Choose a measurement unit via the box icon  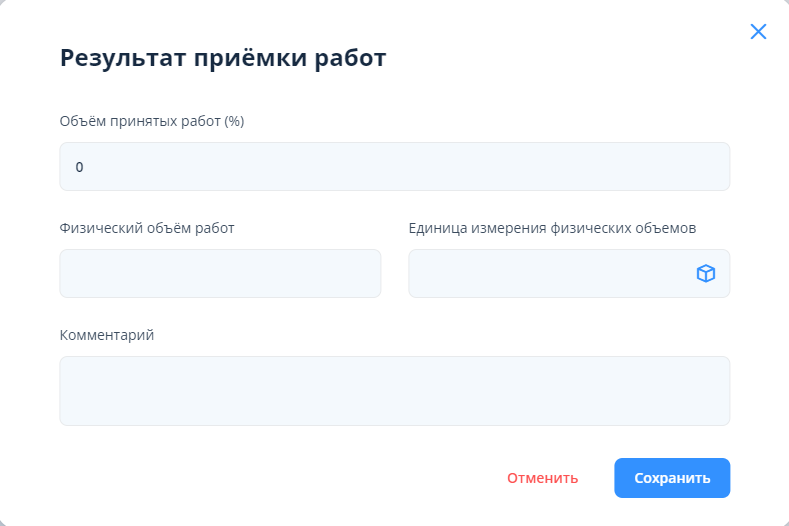tap(706, 273)
